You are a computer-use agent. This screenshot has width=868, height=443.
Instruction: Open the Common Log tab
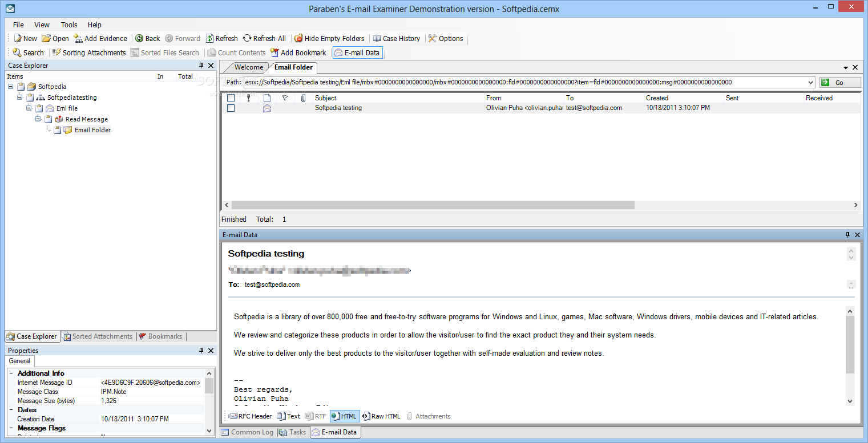click(248, 432)
